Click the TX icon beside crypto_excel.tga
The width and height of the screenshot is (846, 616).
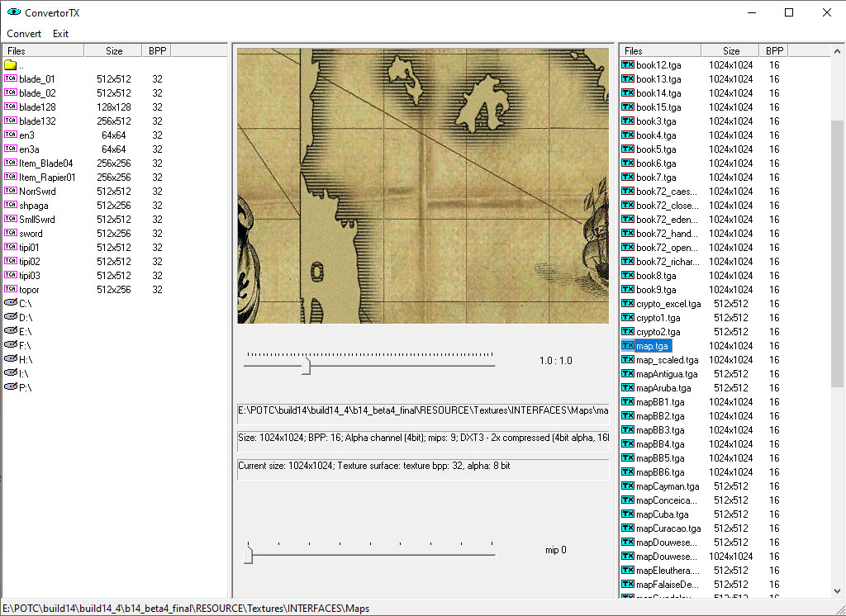point(628,303)
